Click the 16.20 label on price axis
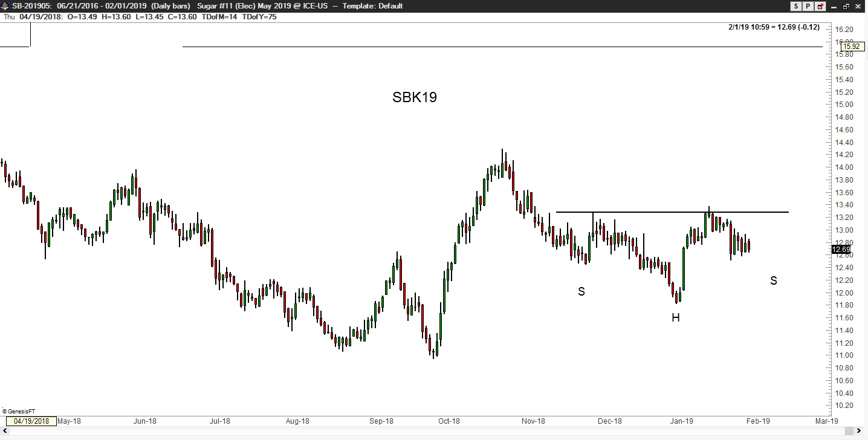This screenshot has height=440, width=868. (x=844, y=30)
